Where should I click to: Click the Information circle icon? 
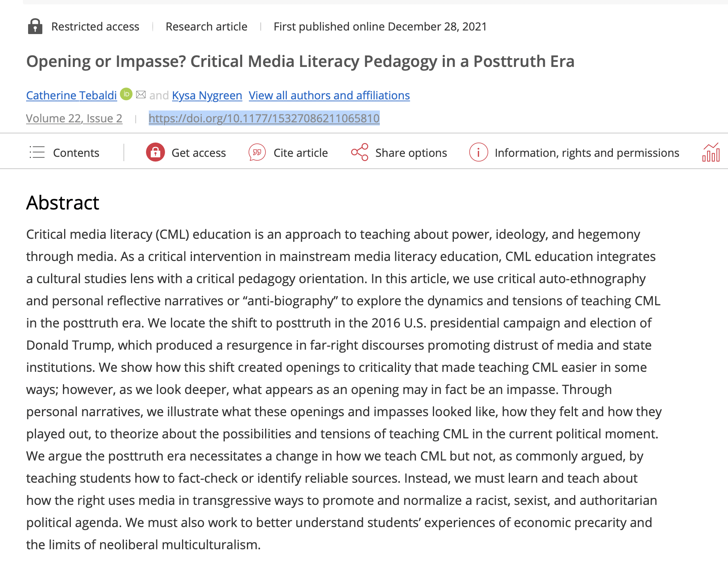(x=478, y=152)
